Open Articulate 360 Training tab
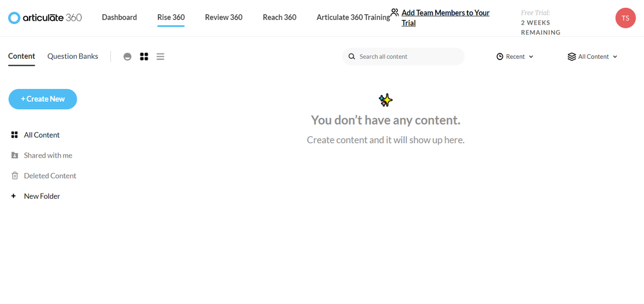The width and height of the screenshot is (644, 304). (353, 17)
